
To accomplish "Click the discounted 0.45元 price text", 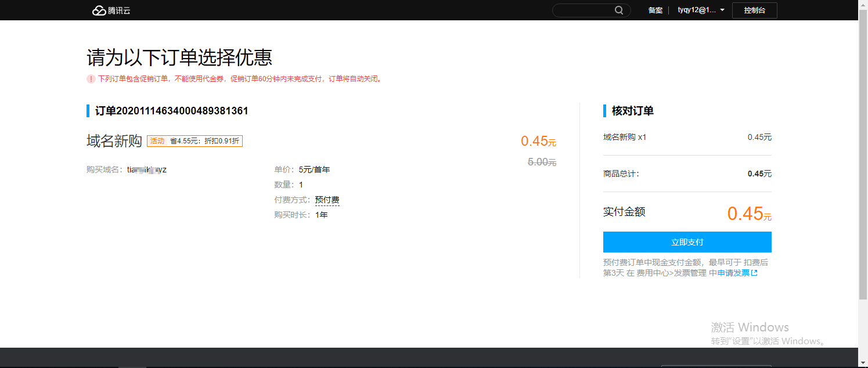I will point(538,141).
